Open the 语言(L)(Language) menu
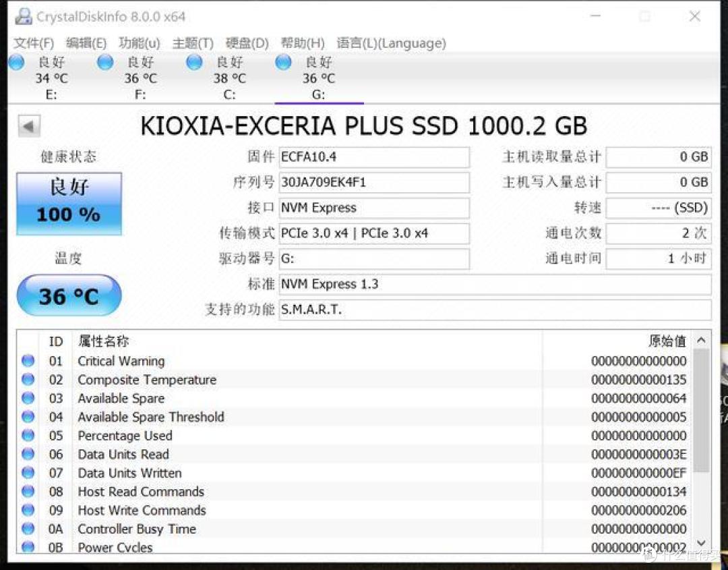 tap(392, 43)
